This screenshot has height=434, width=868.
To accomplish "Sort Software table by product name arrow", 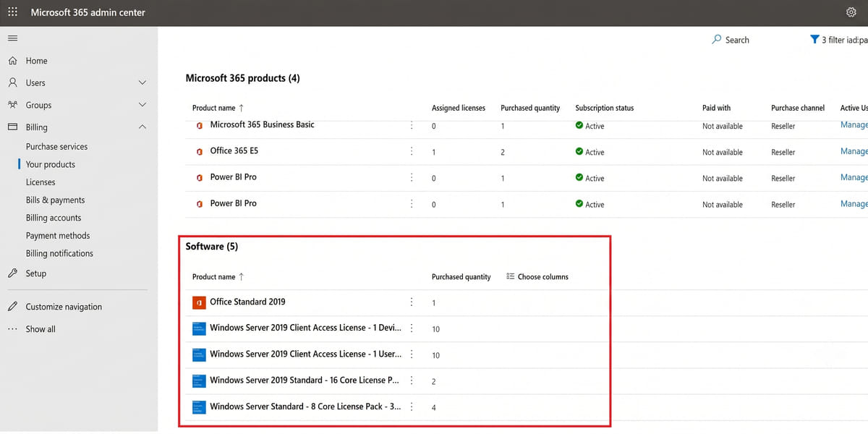I will (241, 276).
